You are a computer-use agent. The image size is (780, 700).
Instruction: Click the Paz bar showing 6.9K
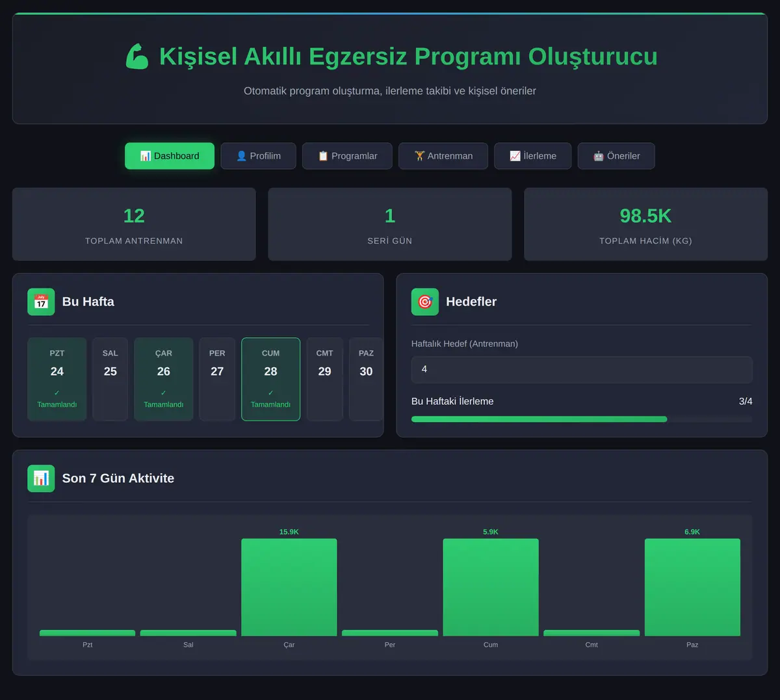(692, 587)
